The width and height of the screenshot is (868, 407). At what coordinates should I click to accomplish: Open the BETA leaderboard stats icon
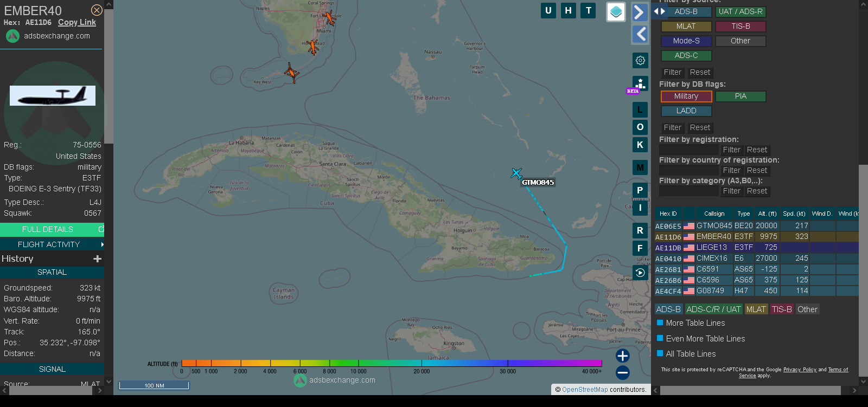(x=640, y=84)
